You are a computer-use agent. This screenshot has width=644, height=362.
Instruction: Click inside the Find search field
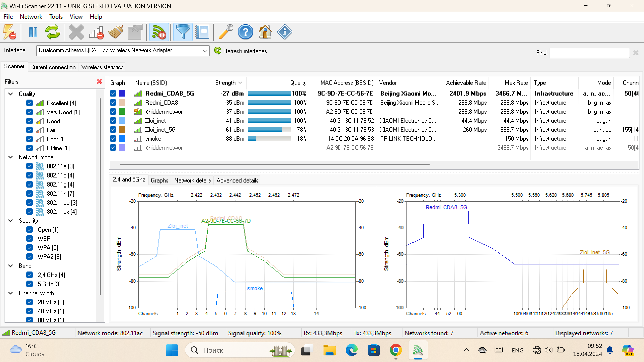[x=589, y=53]
